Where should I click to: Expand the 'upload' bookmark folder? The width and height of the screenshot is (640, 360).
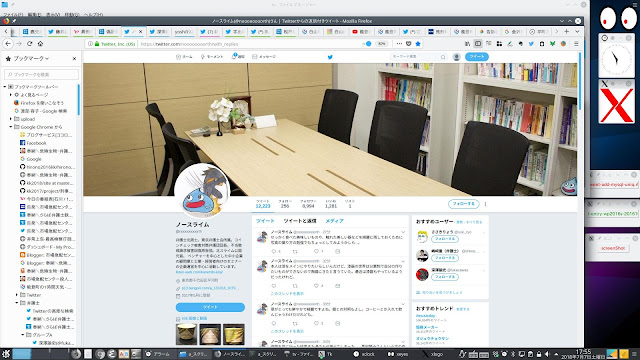point(11,119)
